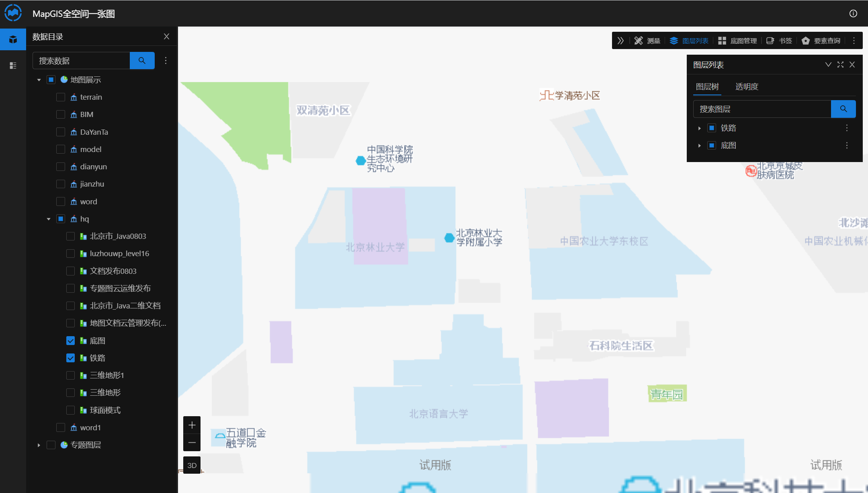Collapse the hq tree node
868x493 pixels.
tap(49, 219)
